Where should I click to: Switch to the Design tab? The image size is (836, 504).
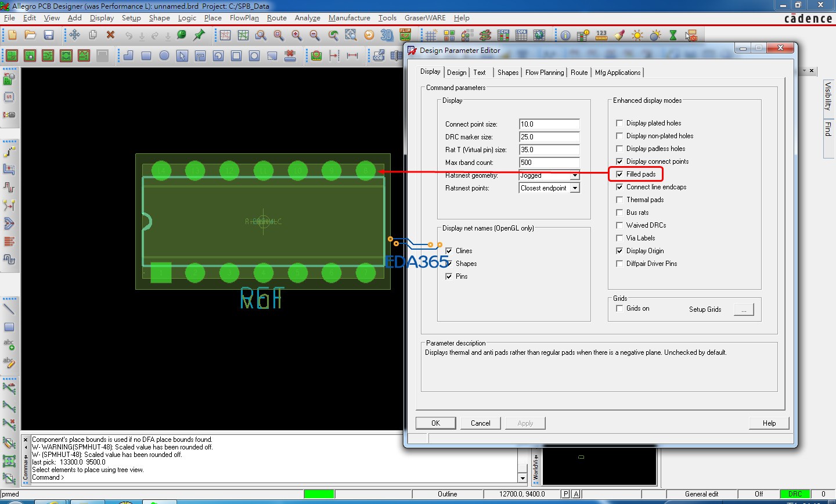457,73
